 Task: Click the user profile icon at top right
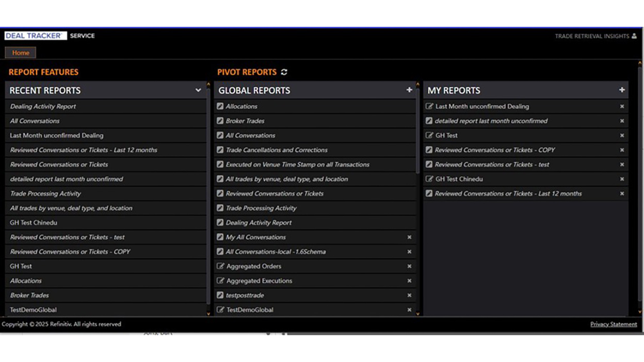pos(634,36)
